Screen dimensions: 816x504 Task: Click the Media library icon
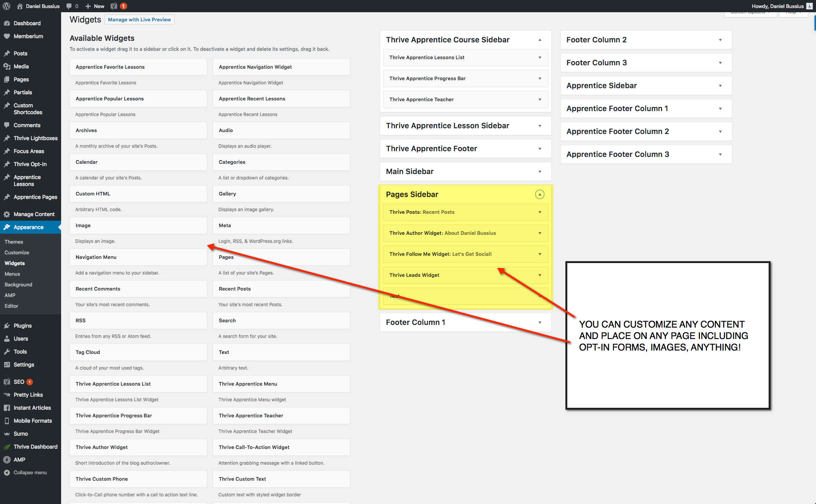tap(8, 66)
